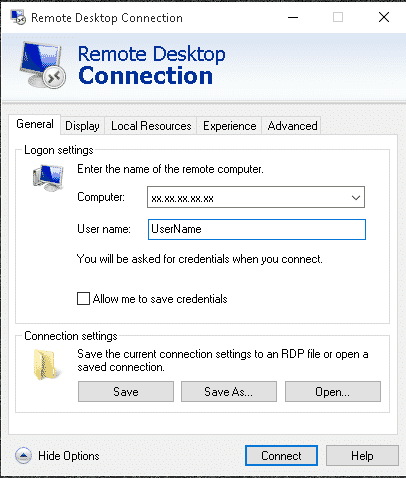Click the Remote Desktop title bar icon

tap(18, 17)
